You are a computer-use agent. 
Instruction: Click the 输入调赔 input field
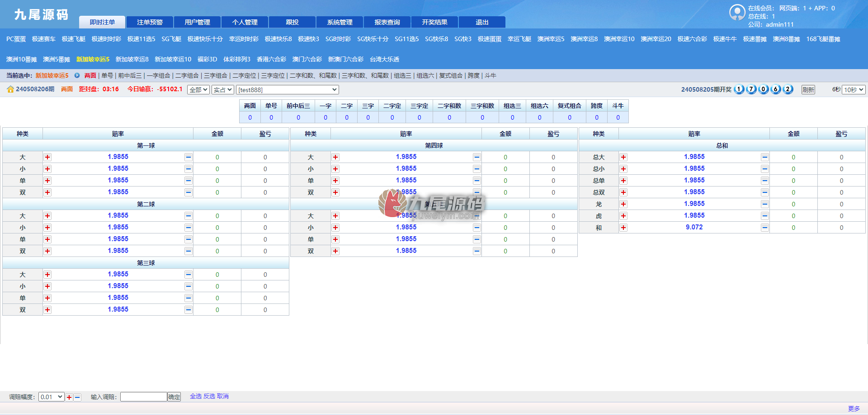144,397
